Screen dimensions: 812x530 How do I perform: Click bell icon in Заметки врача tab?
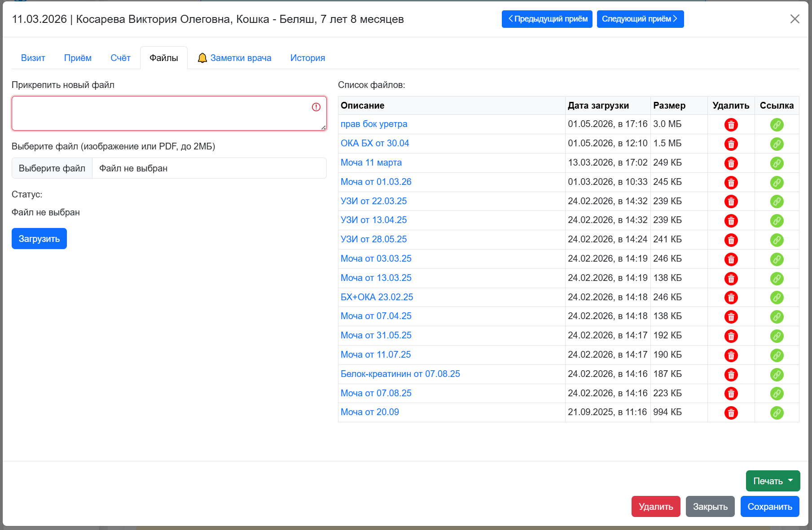point(202,58)
